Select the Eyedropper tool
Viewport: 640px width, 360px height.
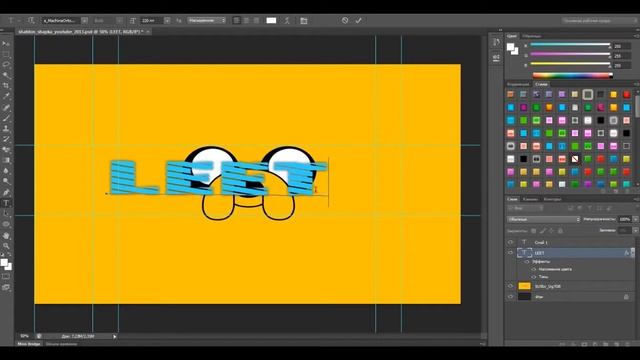(6, 96)
